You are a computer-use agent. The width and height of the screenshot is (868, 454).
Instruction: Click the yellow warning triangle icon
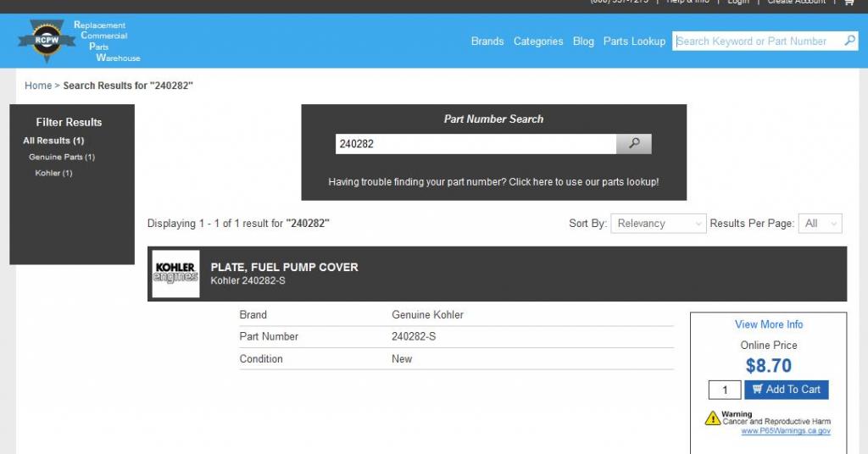pyautogui.click(x=712, y=418)
